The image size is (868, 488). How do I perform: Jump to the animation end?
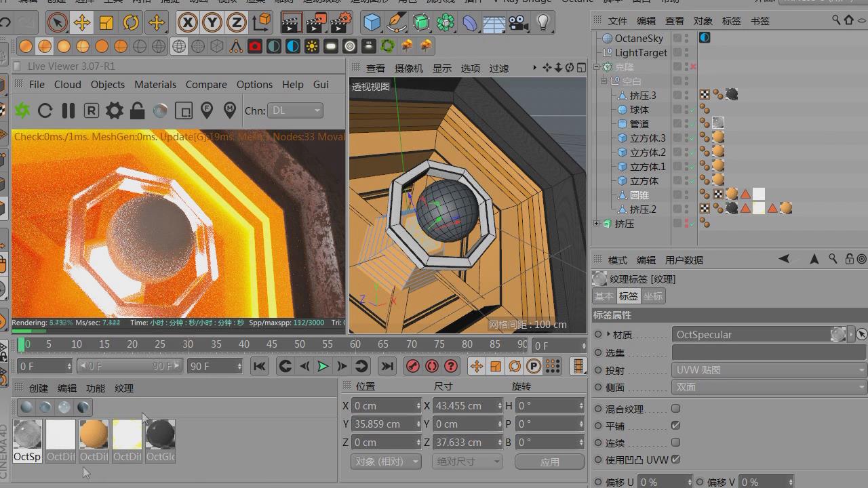(387, 366)
